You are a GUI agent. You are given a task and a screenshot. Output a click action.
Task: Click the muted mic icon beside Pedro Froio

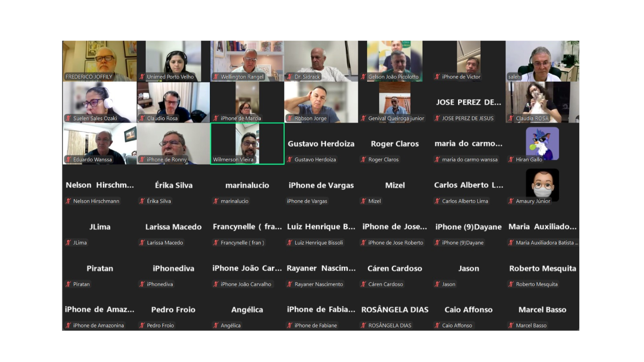[x=142, y=325]
